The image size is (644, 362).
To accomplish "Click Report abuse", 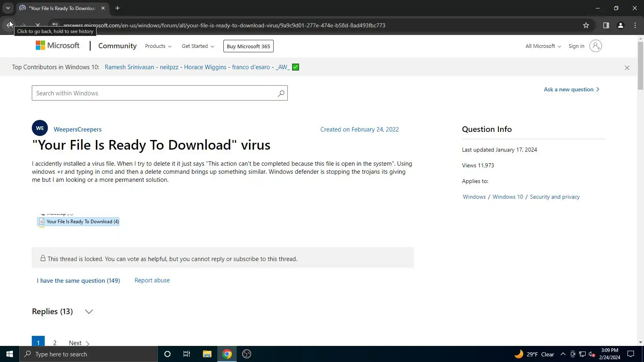I will pos(152,280).
